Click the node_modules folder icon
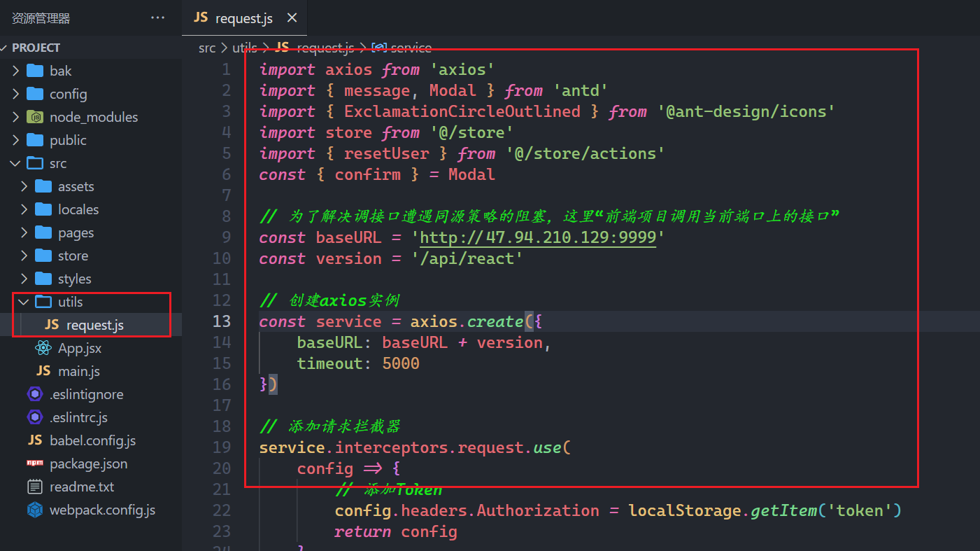 (x=35, y=117)
